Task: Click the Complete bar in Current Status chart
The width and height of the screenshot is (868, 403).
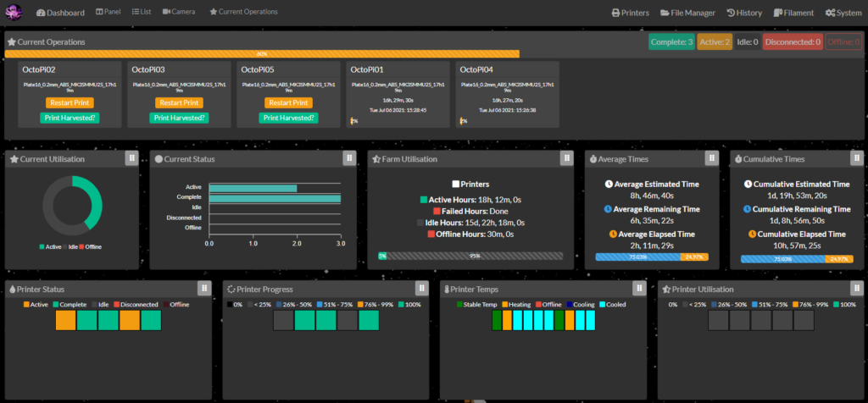Action: point(275,198)
